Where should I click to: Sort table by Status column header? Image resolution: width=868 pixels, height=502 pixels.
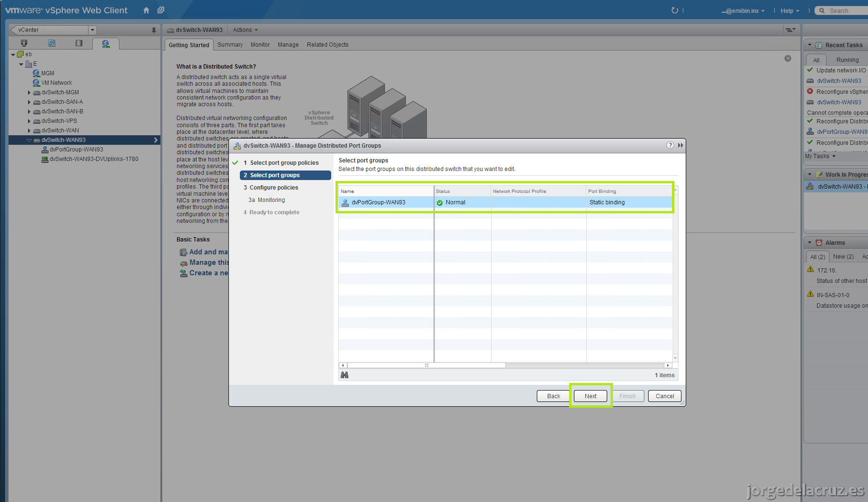pyautogui.click(x=462, y=191)
